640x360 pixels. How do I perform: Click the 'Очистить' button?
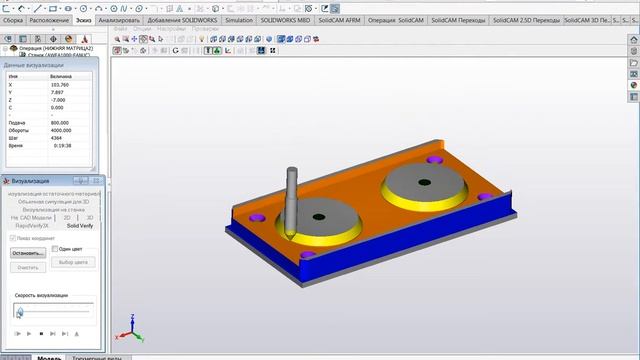(28, 268)
